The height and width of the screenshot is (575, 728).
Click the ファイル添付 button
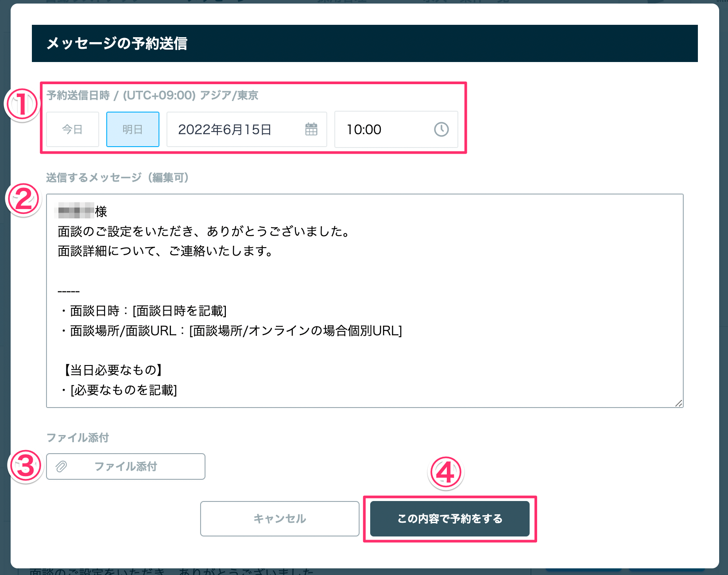tap(126, 466)
